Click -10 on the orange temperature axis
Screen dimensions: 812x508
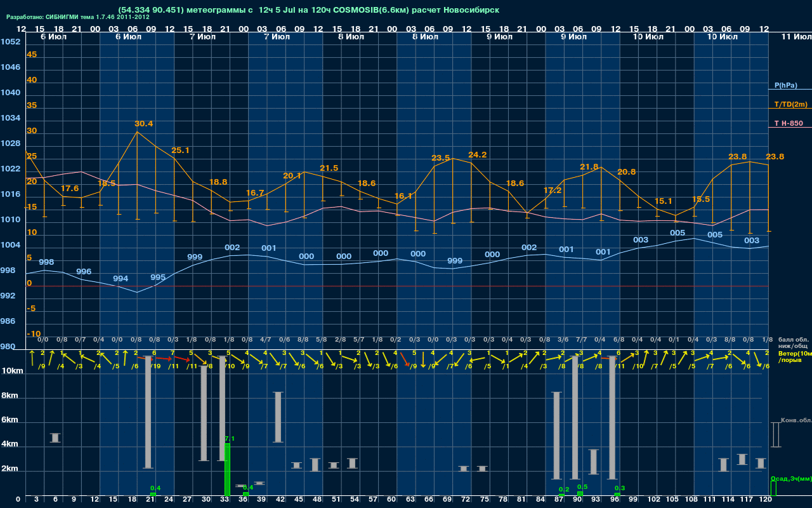34,334
